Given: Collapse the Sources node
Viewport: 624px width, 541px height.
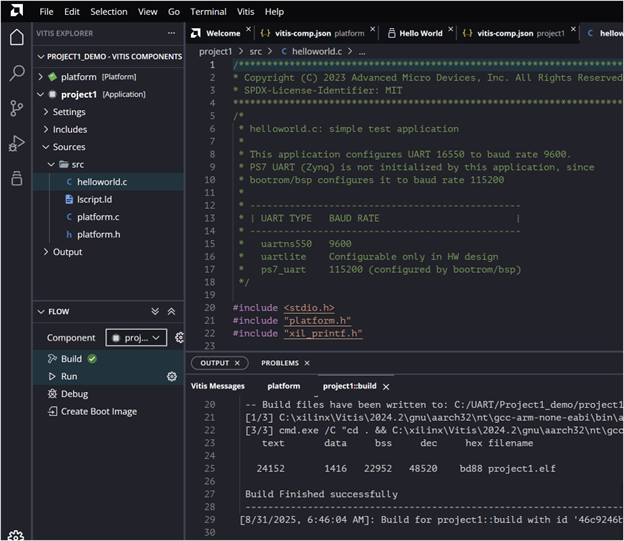Looking at the screenshot, I should (46, 147).
